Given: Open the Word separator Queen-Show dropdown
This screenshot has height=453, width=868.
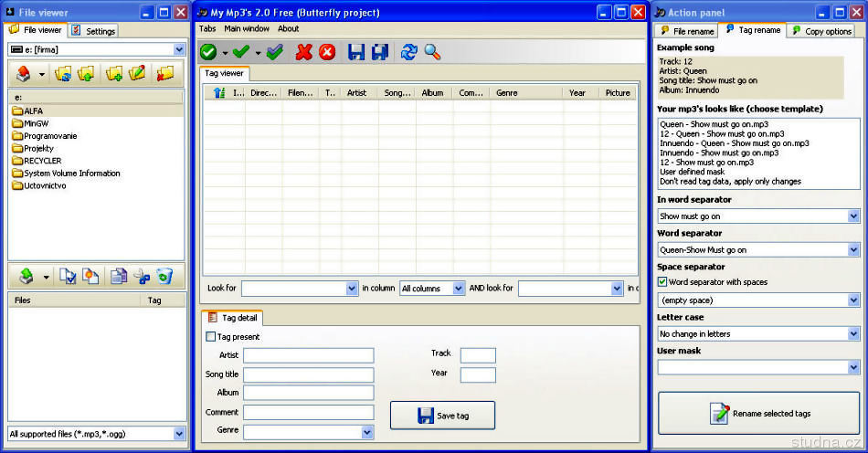Looking at the screenshot, I should [853, 250].
